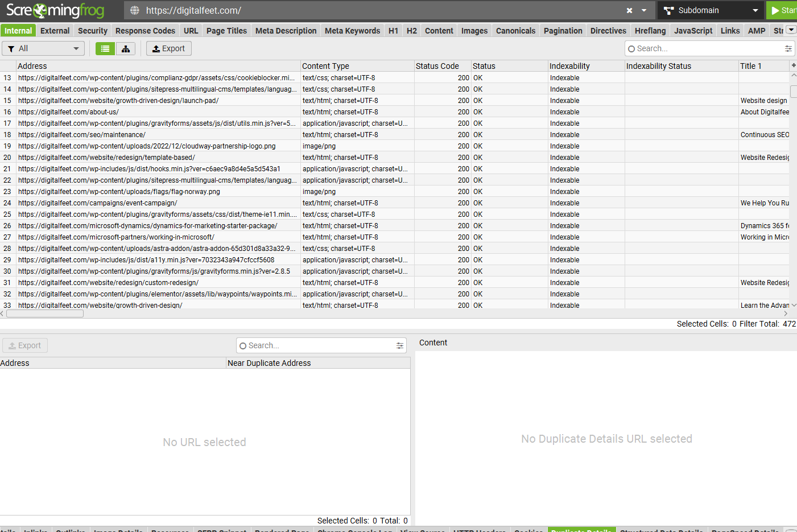Switch to tree crawl view

point(126,48)
